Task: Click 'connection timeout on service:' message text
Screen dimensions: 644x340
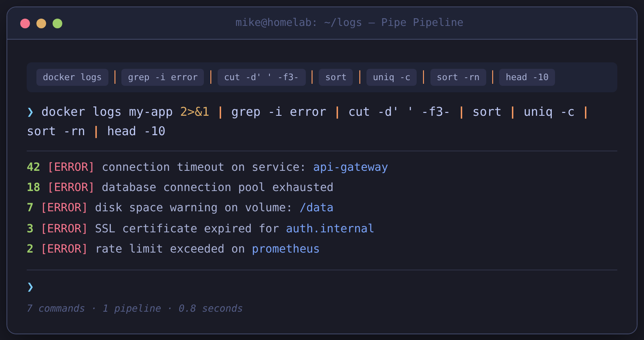Action: (204, 167)
